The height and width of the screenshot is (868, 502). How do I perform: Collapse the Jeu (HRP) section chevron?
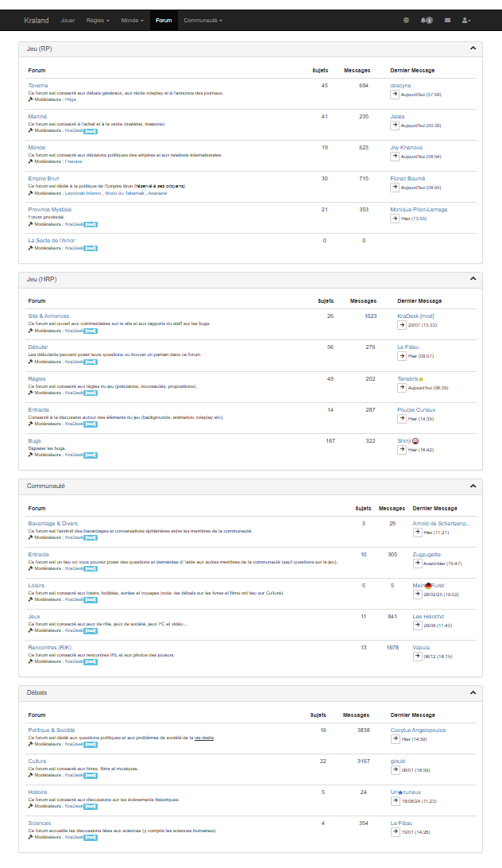[473, 279]
